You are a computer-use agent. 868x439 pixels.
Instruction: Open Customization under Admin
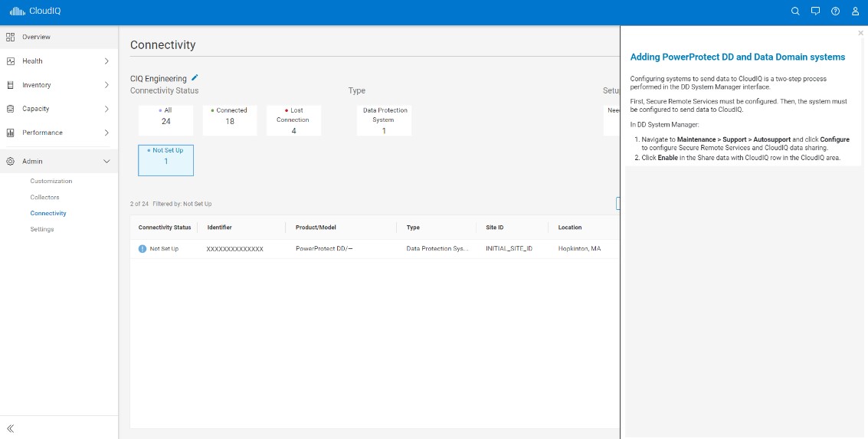[x=51, y=181]
